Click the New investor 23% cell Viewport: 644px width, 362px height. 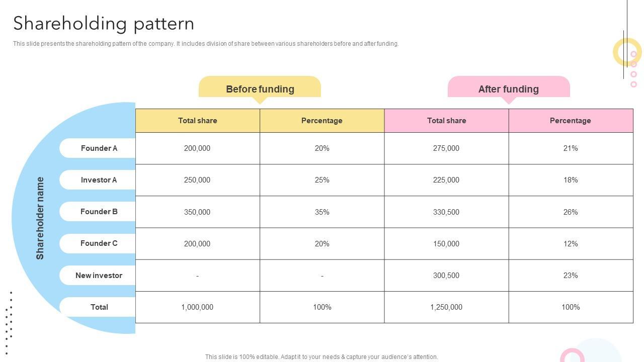click(570, 276)
